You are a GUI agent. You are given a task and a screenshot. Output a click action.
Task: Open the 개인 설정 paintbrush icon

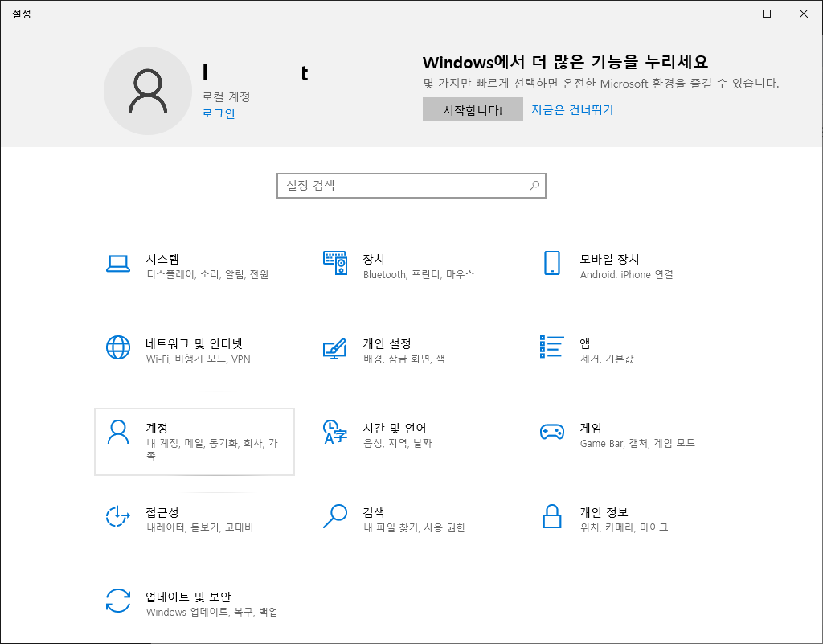pos(335,348)
